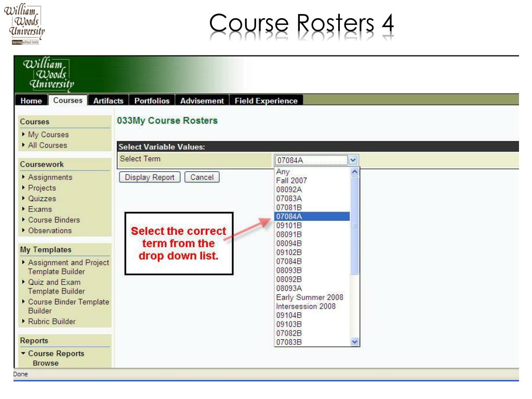Viewport: 532px width, 399px height.
Task: Click the term list scrollbar thumb
Action: 355,225
